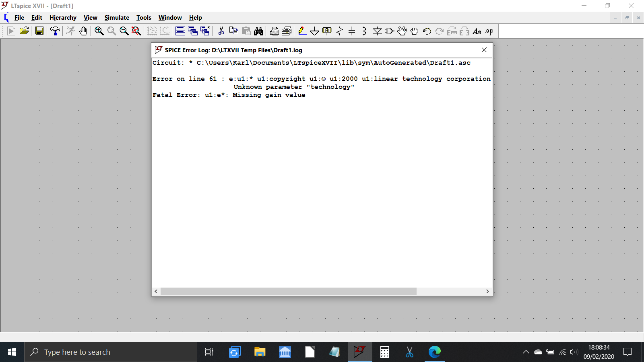Click the Halt simulation running-man icon

point(70,31)
